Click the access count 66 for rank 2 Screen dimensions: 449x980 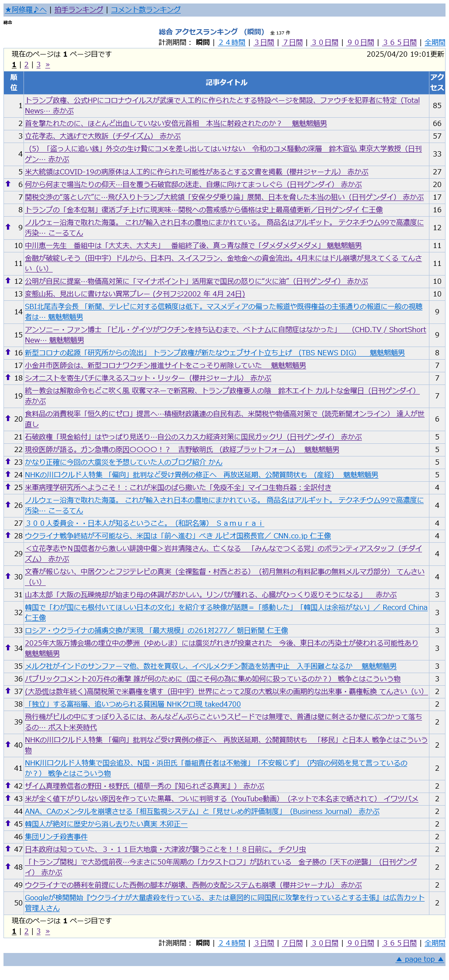coord(437,123)
